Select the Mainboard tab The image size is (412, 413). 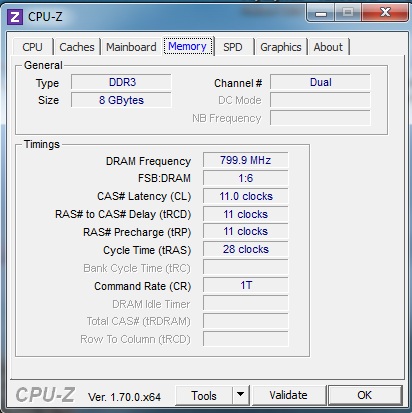[131, 47]
